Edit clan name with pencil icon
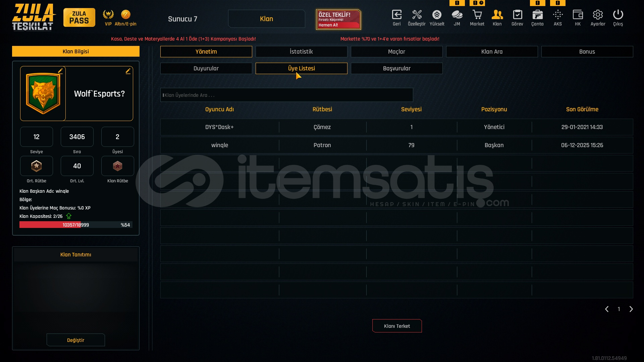 pos(128,71)
